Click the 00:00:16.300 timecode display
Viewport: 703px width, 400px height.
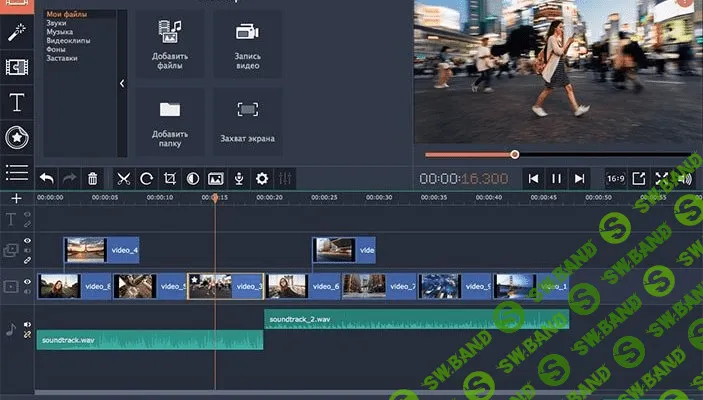464,178
